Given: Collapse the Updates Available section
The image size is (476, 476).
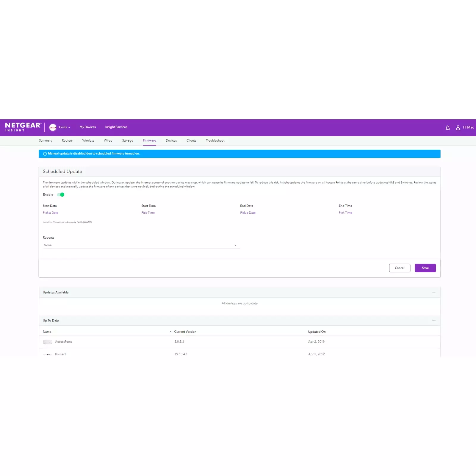Looking at the screenshot, I should pos(434,292).
